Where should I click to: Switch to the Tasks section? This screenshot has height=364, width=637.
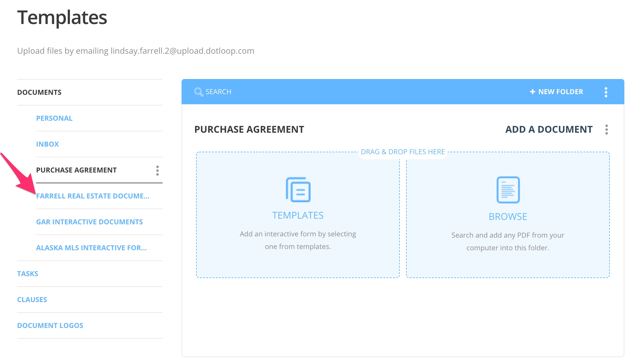pyautogui.click(x=28, y=274)
